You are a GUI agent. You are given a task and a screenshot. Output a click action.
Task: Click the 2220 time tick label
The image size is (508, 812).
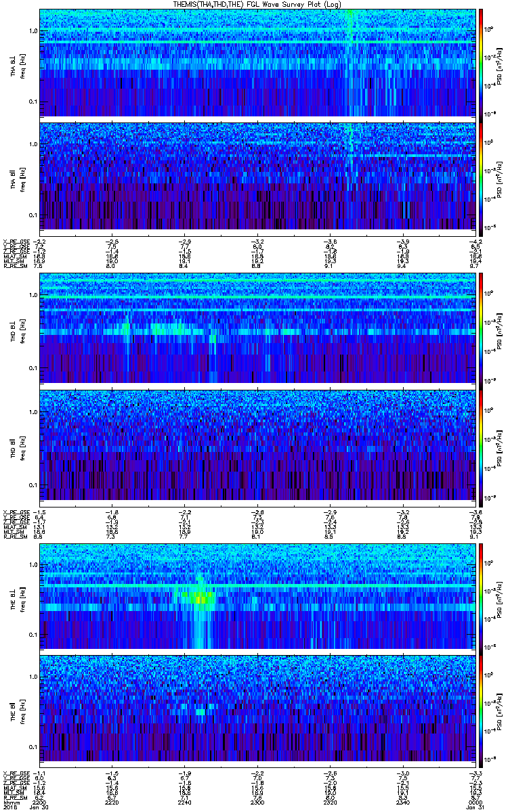click(112, 802)
